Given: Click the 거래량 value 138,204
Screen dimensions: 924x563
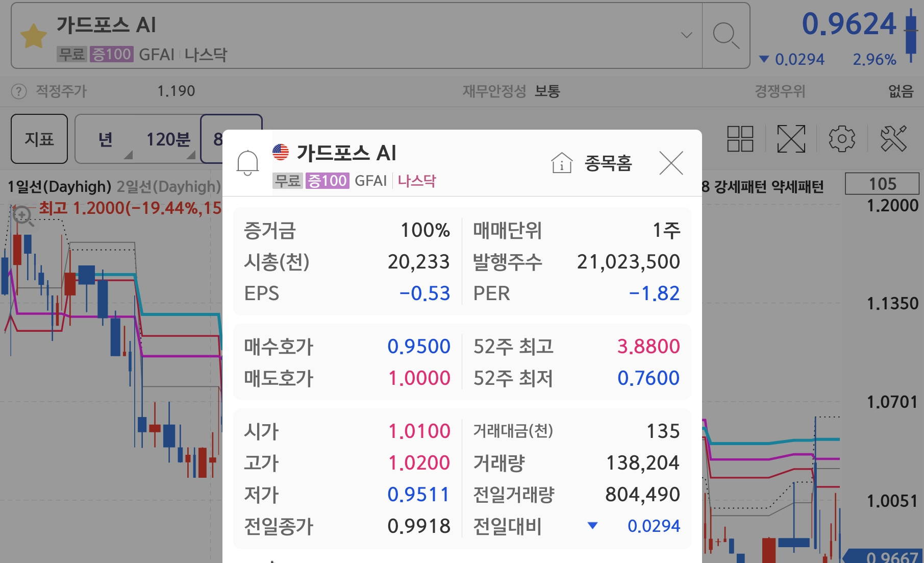Looking at the screenshot, I should (643, 463).
